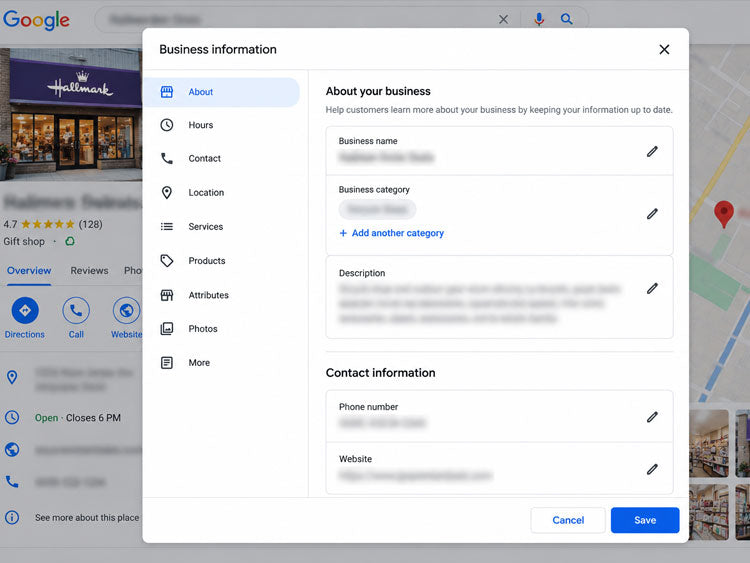Click the (128) reviews count
Image resolution: width=750 pixels, height=563 pixels.
coord(90,224)
